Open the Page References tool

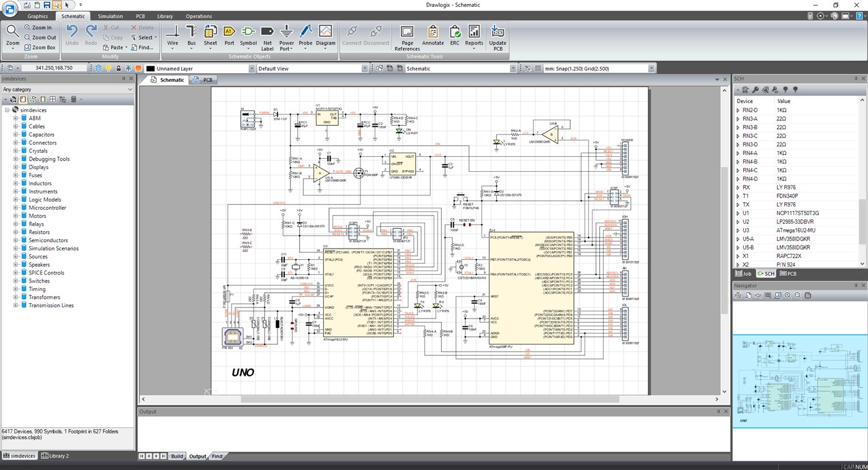[x=406, y=35]
